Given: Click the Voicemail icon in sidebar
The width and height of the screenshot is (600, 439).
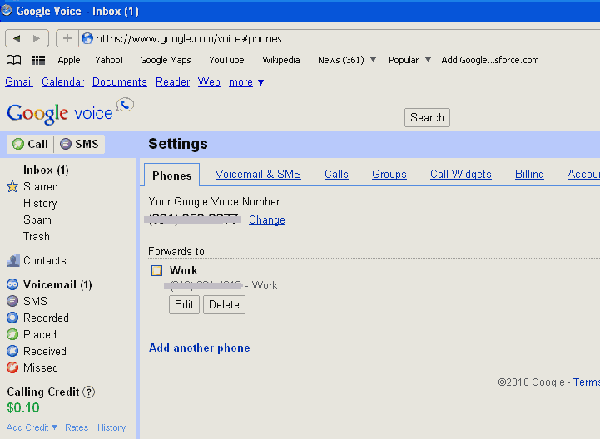Looking at the screenshot, I should point(12,284).
